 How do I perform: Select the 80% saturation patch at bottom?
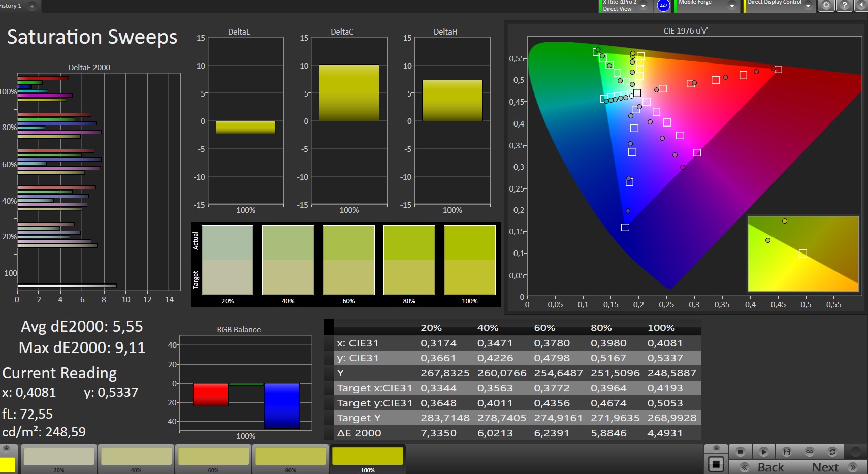pos(291,459)
